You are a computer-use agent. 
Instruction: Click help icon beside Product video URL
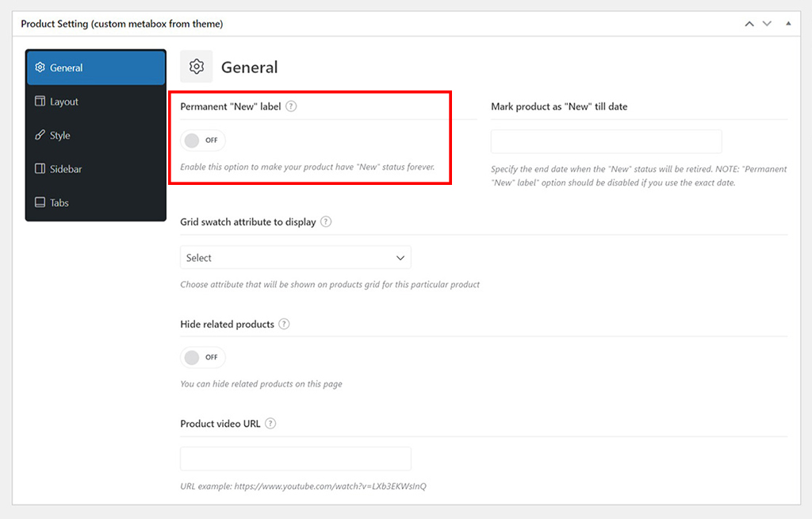coord(270,424)
